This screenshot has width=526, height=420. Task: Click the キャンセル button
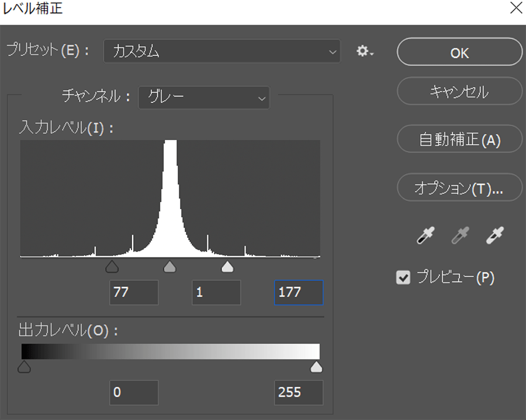(x=459, y=91)
